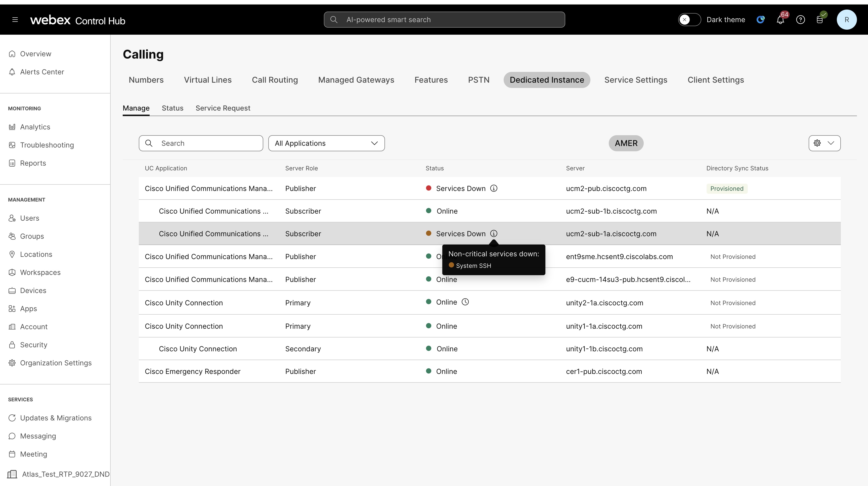Click the Directory Sync Status header

click(737, 168)
